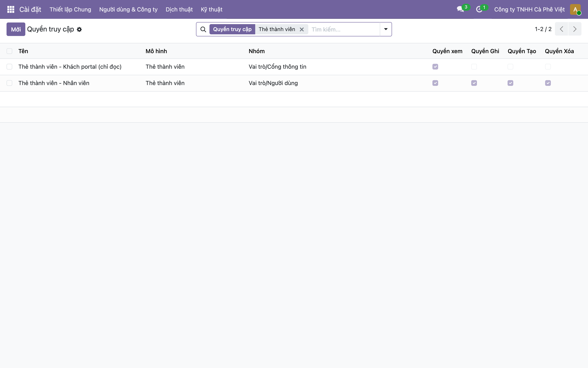Click the Quyền truy cập facet label
The width and height of the screenshot is (588, 368).
(x=232, y=29)
